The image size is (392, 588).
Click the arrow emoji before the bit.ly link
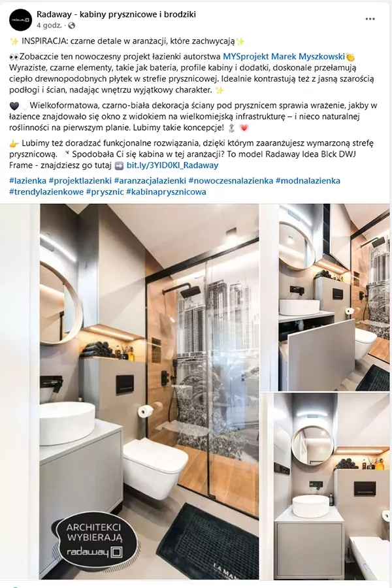(x=120, y=165)
